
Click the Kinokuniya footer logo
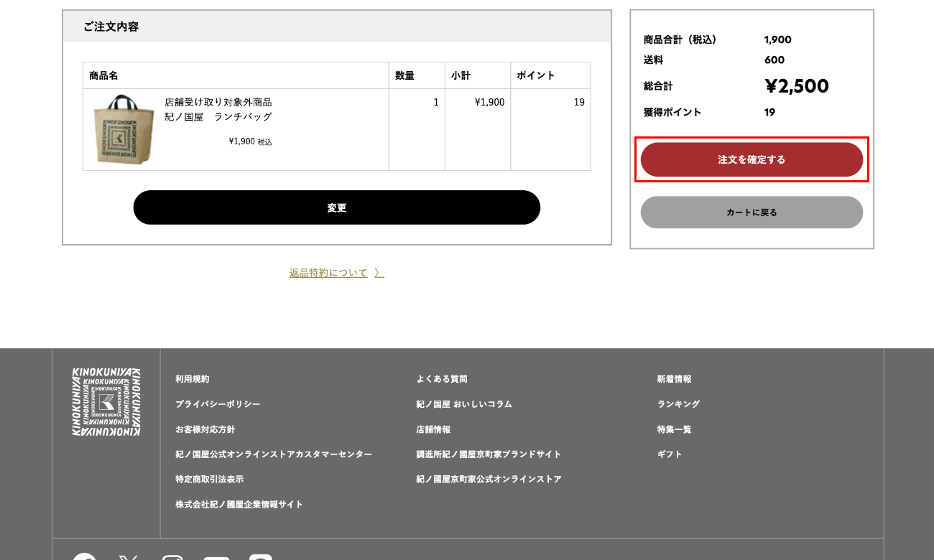106,401
